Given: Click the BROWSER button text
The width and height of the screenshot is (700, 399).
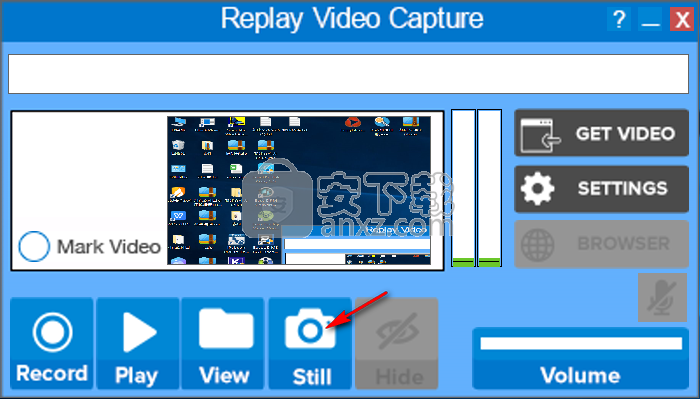Looking at the screenshot, I should coord(623,244).
